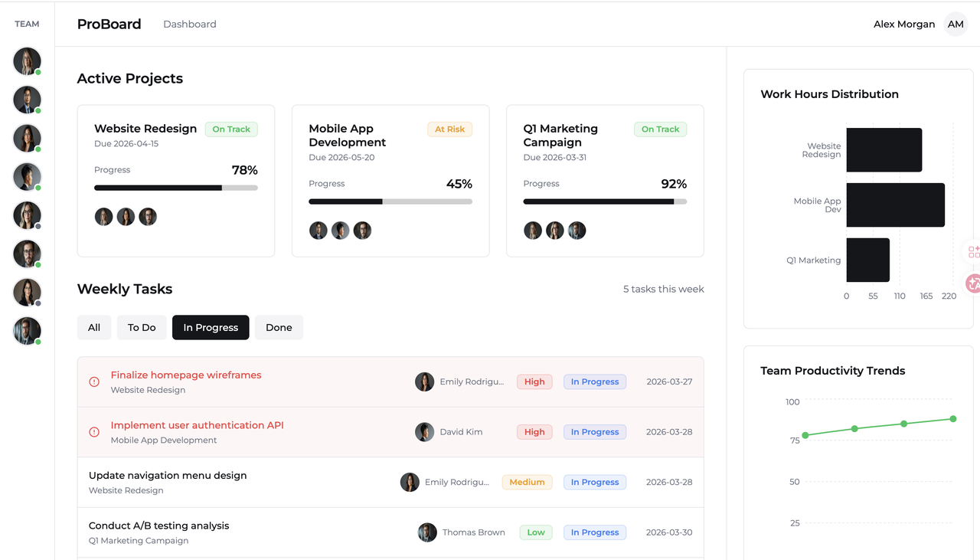Open the Update navigation menu design task

(168, 476)
